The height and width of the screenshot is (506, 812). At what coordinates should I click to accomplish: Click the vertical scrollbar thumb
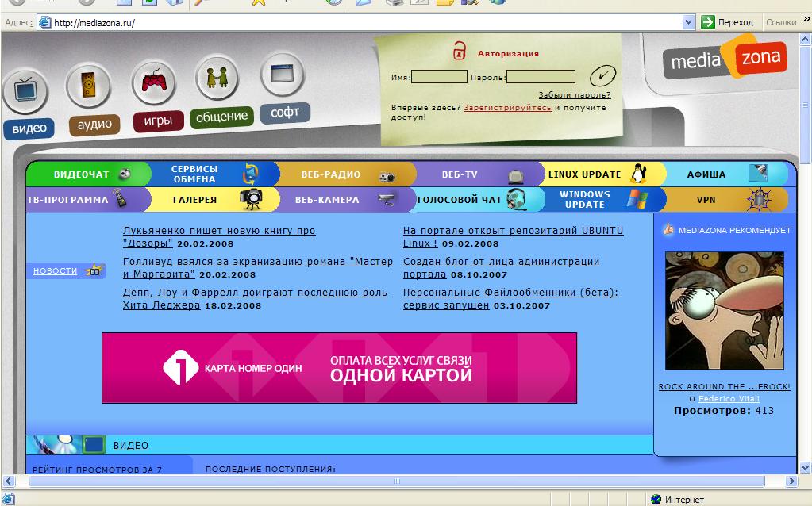click(x=806, y=105)
